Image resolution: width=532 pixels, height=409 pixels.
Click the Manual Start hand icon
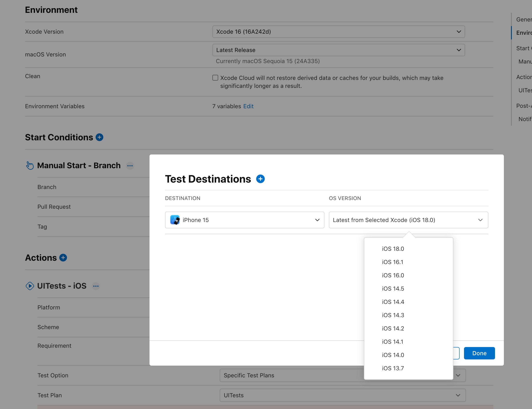(30, 166)
